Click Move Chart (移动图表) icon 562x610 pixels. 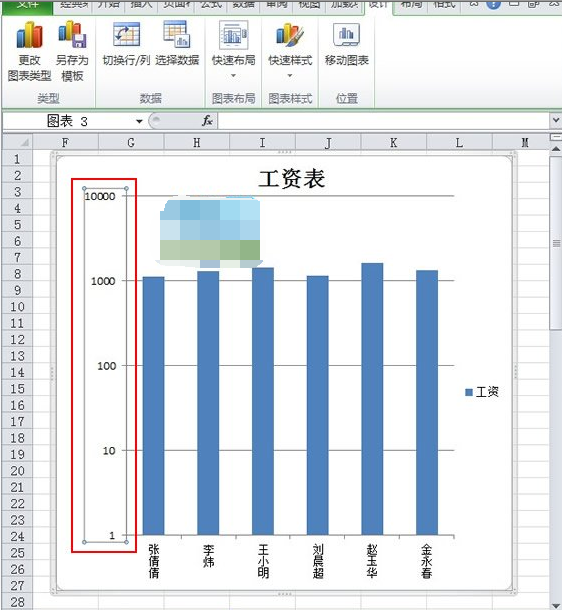pos(347,44)
